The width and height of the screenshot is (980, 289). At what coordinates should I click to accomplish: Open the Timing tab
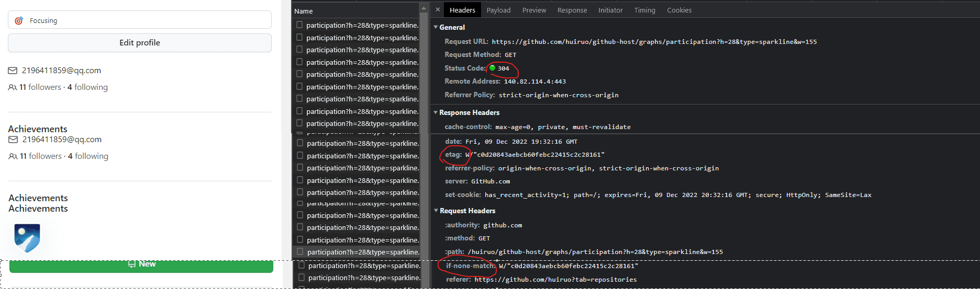point(644,10)
